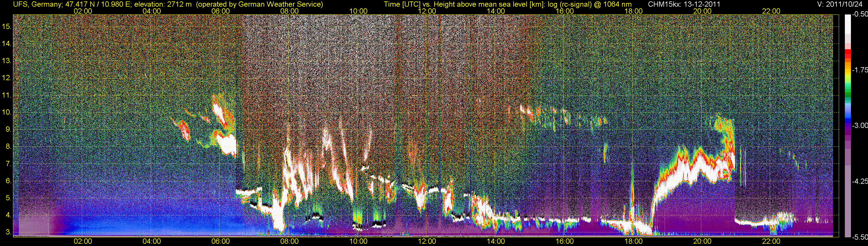Viewport: 868px width, 246px height.
Task: Click the '6.' km height axis label
Action: coord(8,181)
